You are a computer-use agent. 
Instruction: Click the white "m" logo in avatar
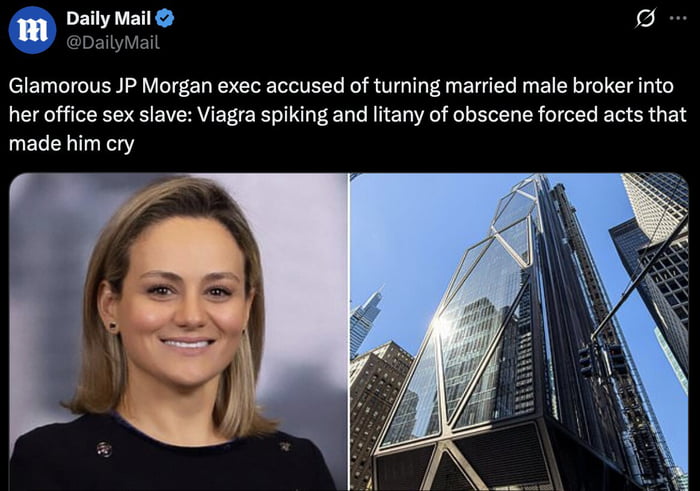pyautogui.click(x=32, y=30)
